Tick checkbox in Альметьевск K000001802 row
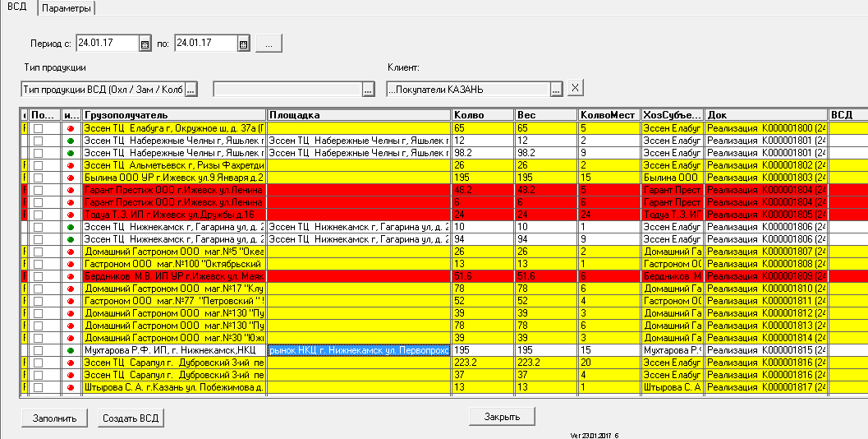The height and width of the screenshot is (439, 868). pos(38,165)
